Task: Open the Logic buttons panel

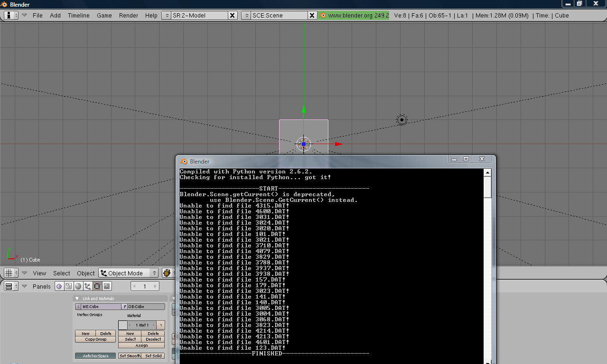Action: pos(59,286)
